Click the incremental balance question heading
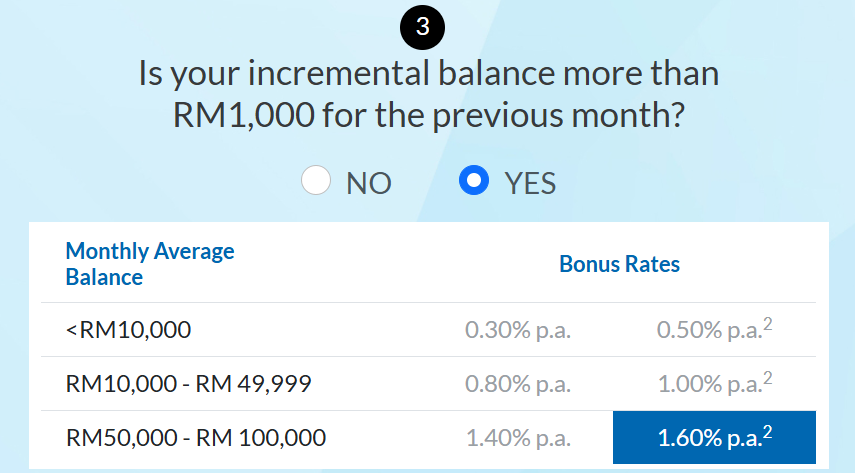Viewport: 855px width, 473px height. pos(429,94)
